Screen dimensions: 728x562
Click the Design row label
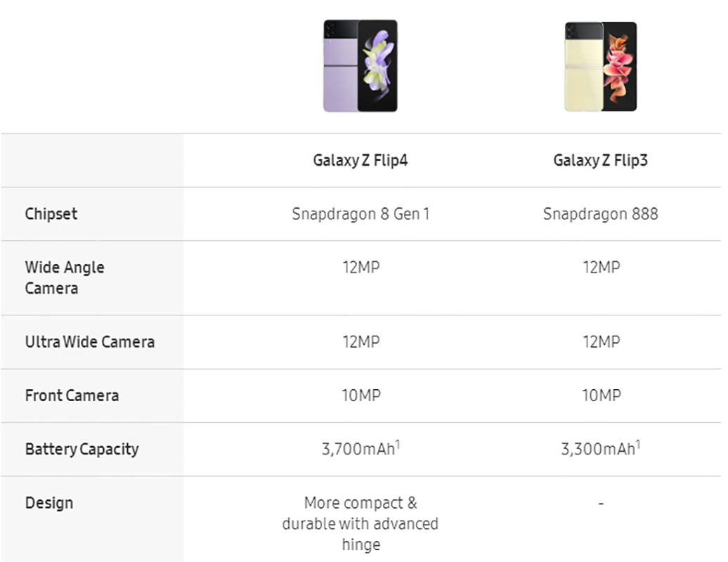click(48, 503)
